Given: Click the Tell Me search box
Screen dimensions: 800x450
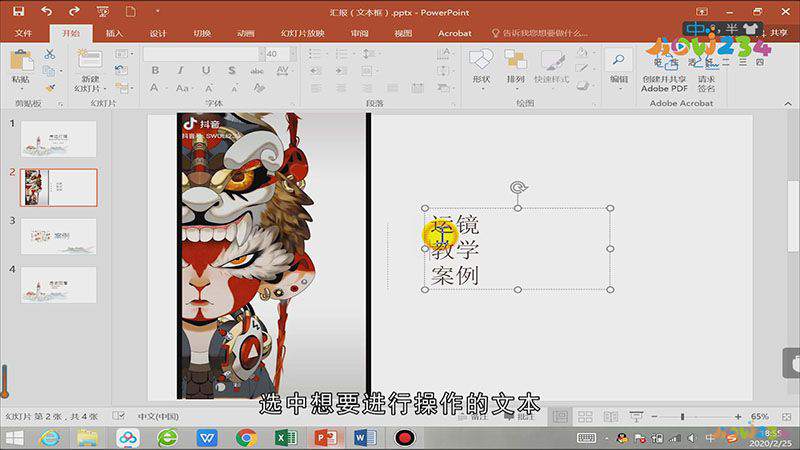Looking at the screenshot, I should tap(539, 33).
